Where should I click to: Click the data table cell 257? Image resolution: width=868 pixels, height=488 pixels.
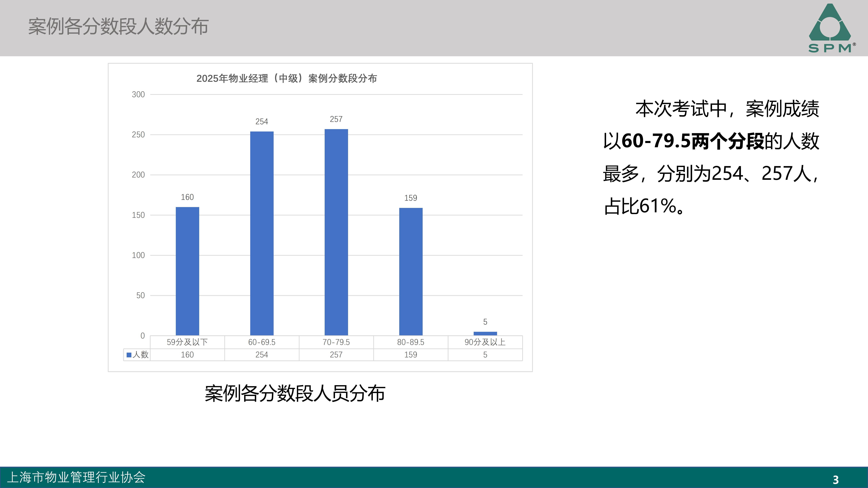coord(336,355)
